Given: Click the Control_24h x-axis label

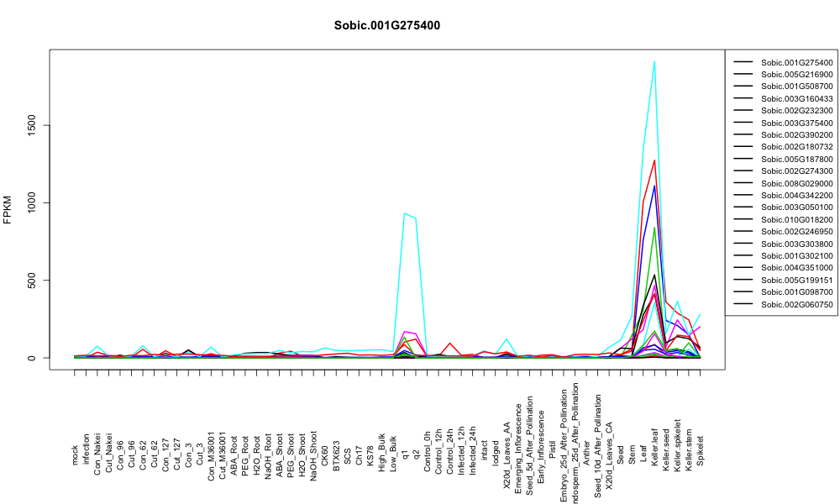Looking at the screenshot, I should click(x=450, y=444).
